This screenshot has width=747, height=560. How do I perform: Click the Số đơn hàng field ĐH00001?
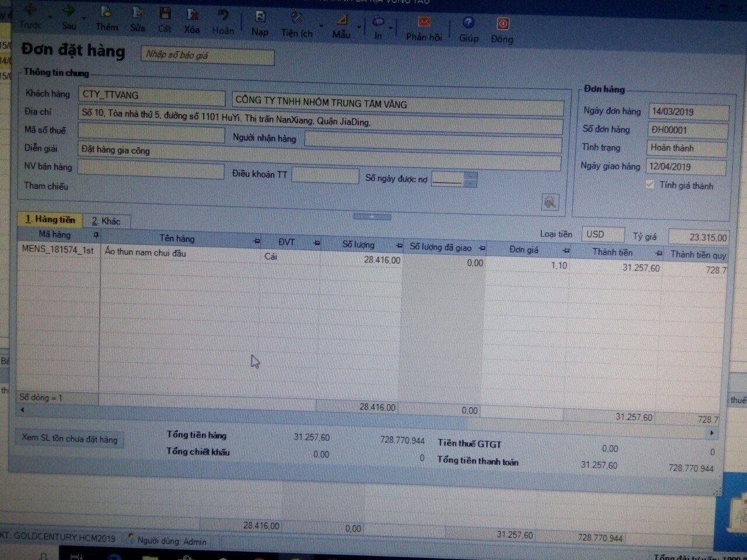(687, 130)
